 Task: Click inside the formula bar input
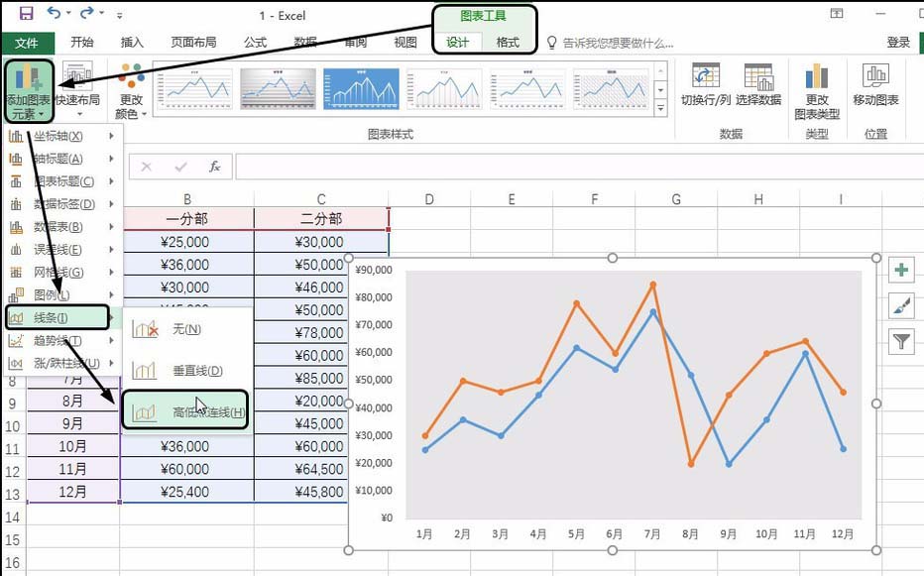tap(579, 167)
